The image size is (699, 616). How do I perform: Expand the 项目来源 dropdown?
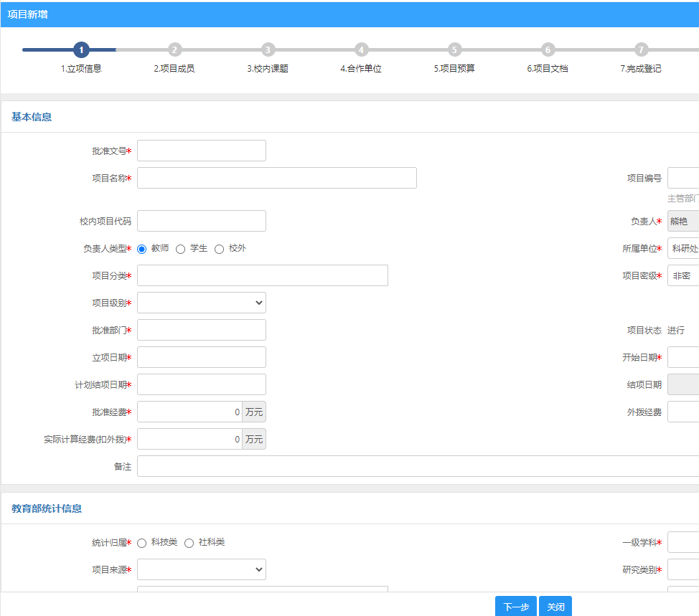pos(202,569)
